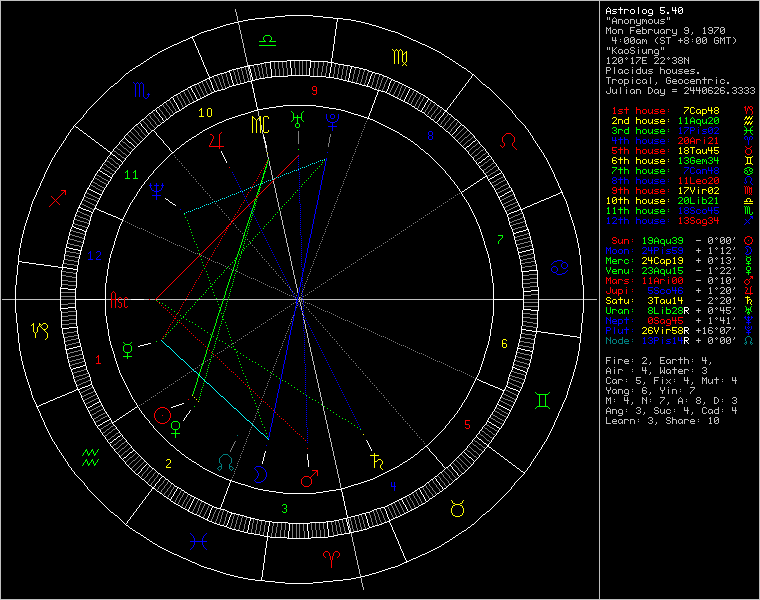The height and width of the screenshot is (600, 760).
Task: Select the red Aries glyph on the zodiac ring
Action: pos(331,558)
